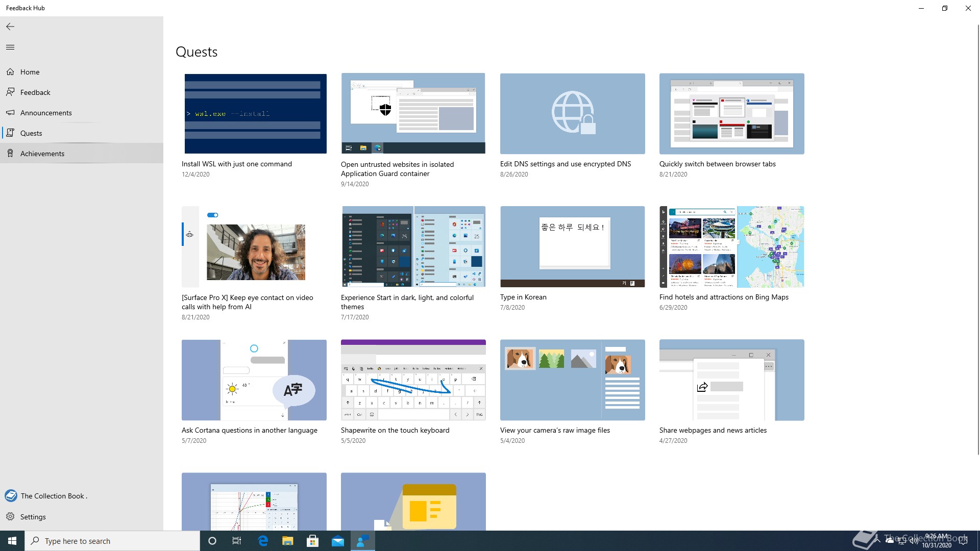Screen dimensions: 980x551
Task: Open the Action Center notifications icon
Action: coord(963,541)
